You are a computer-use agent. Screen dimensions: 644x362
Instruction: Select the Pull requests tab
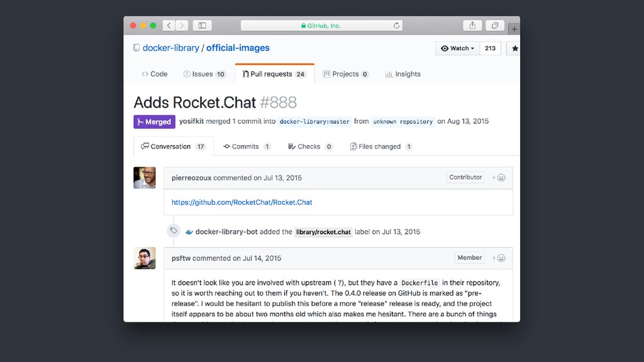point(274,74)
